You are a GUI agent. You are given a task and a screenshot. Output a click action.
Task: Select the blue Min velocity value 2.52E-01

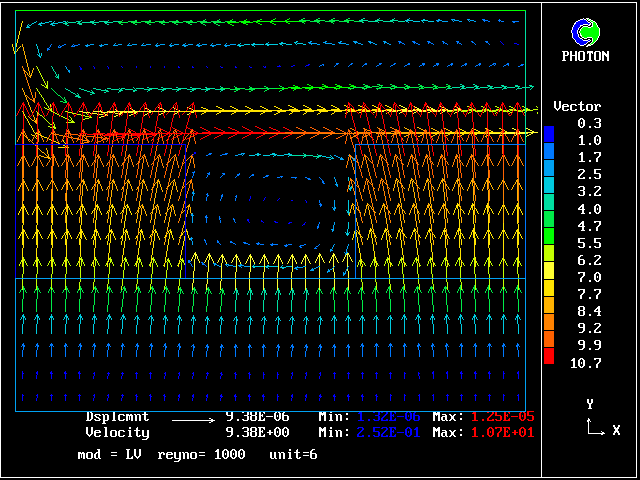pyautogui.click(x=388, y=433)
